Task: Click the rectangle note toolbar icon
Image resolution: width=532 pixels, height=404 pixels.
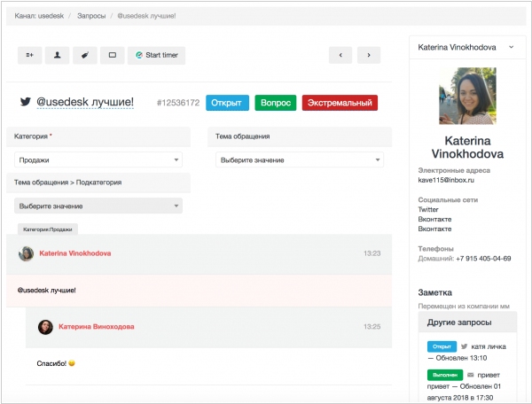Action: (113, 55)
